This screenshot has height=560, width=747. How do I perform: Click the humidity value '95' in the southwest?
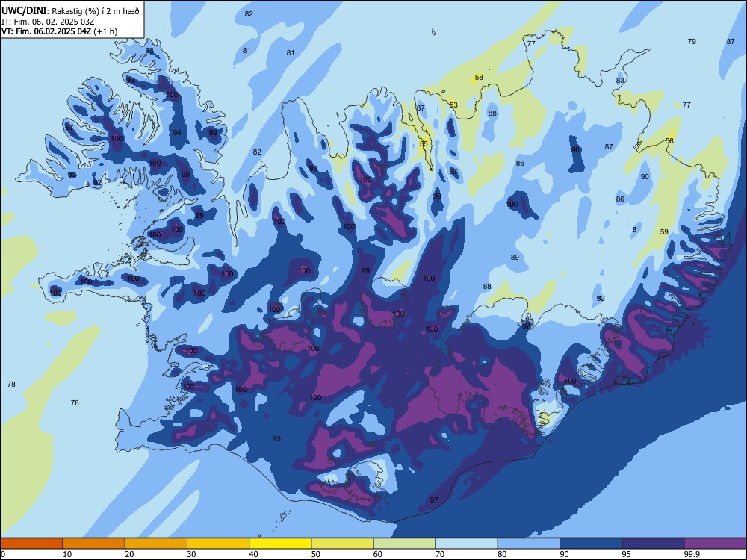tap(276, 438)
